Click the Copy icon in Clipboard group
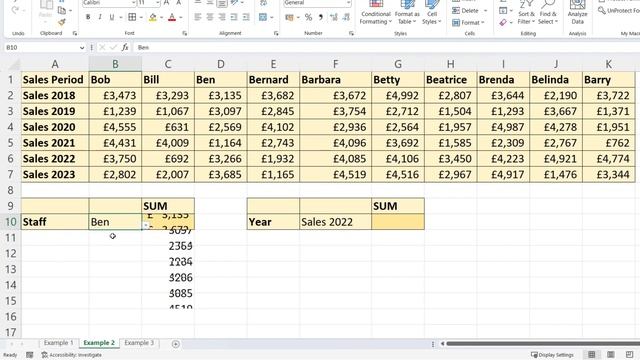Image resolution: width=640 pixels, height=360 pixels. pyautogui.click(x=62, y=10)
